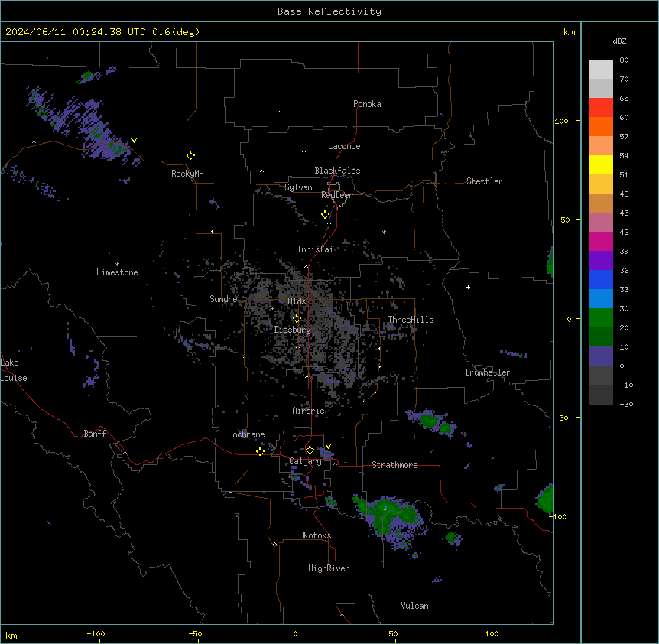Select the orange 60-57 dBZ legend swatch
Viewport: 659px width, 644px height.
tap(601, 126)
